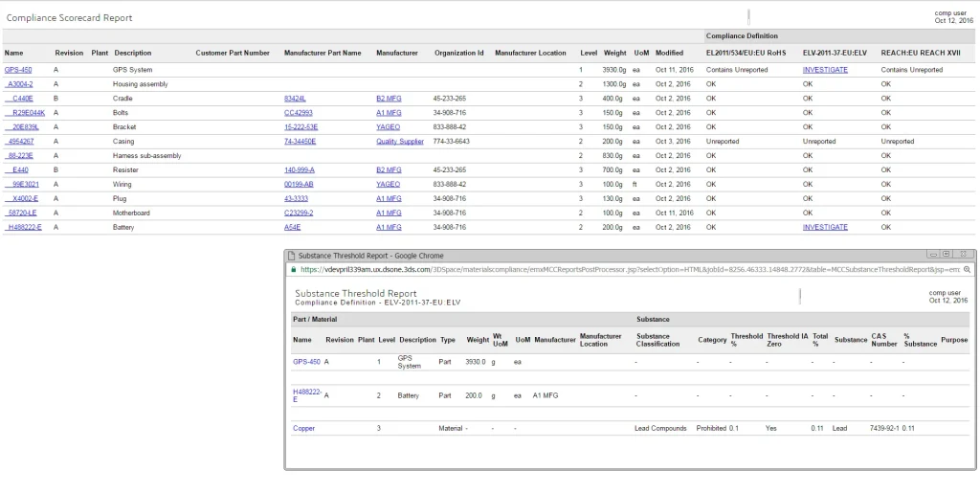Click the zoom magnifier icon in popup address bar
The width and height of the screenshot is (980, 494).
click(x=966, y=270)
